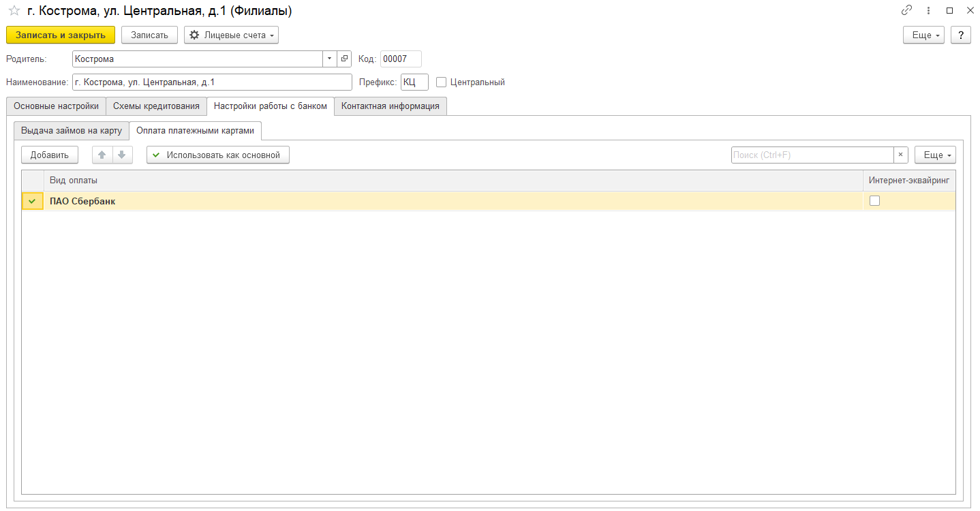
Task: Click Записать и закрыть
Action: coord(61,35)
